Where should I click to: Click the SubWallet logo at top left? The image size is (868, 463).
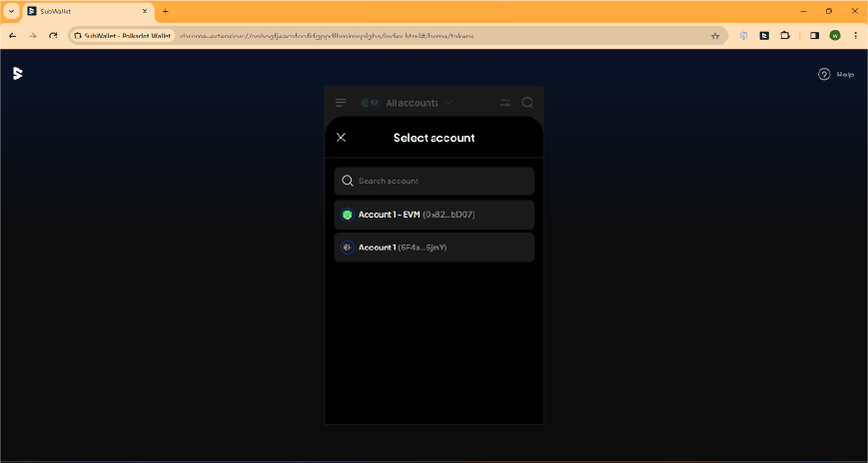tap(17, 74)
